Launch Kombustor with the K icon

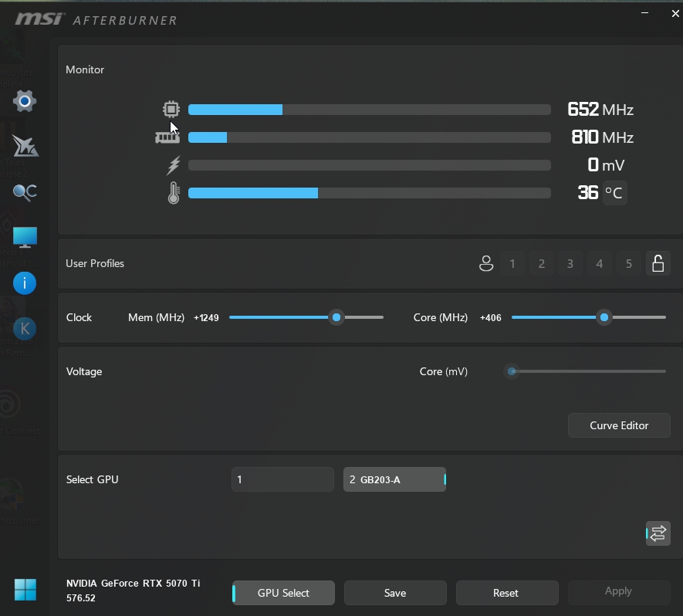[25, 329]
